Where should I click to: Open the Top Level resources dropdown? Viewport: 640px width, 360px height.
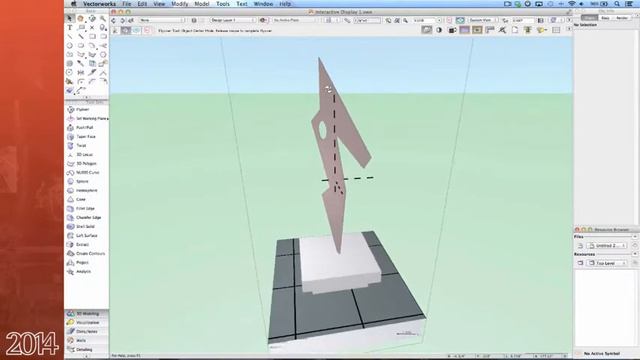click(x=607, y=263)
